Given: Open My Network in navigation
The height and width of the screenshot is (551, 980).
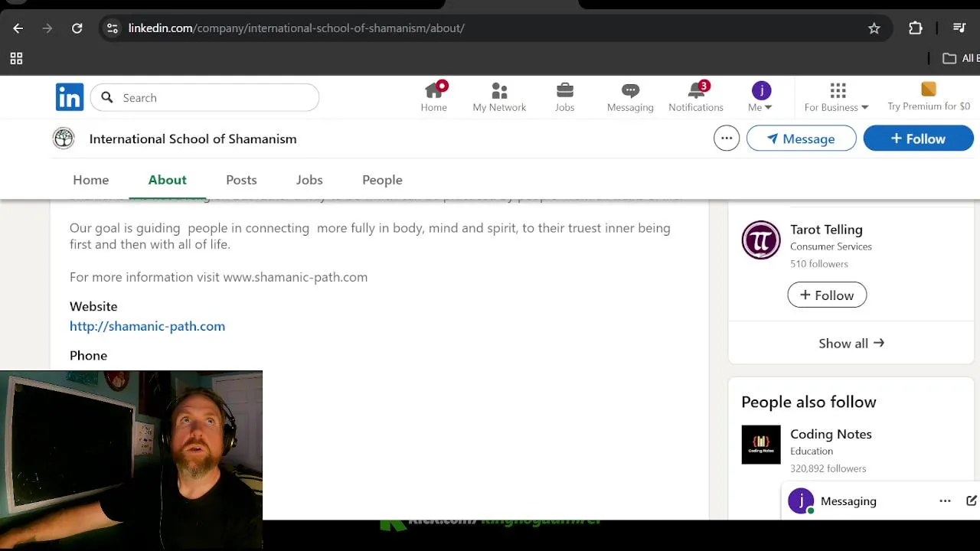Looking at the screenshot, I should point(499,97).
